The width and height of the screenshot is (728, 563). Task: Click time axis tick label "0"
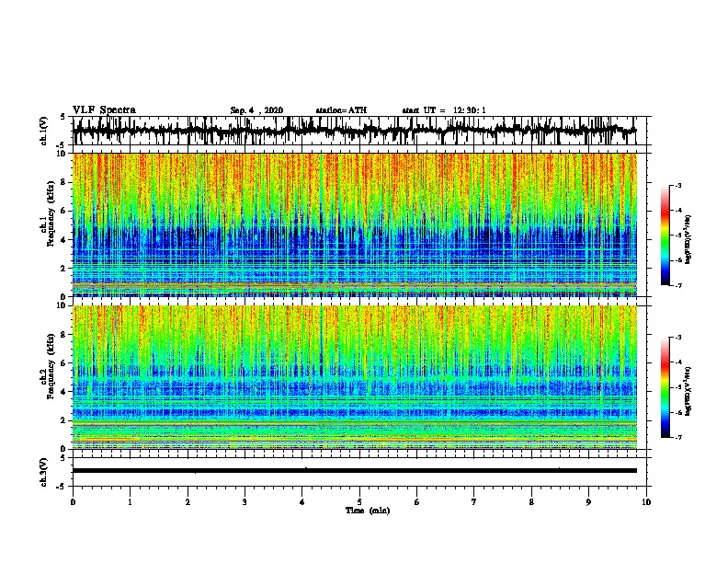[73, 502]
